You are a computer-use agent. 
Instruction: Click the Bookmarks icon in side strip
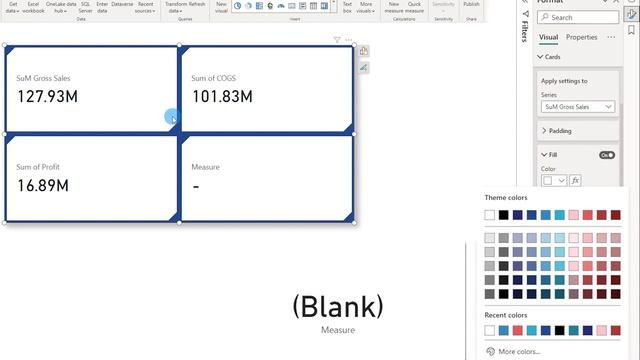(x=631, y=30)
